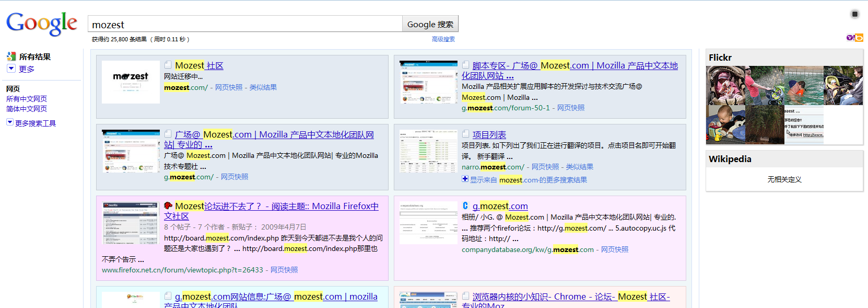Screen dimensions: 868x308
Task: Open 类似结果 for mozest.com/ result
Action: pos(263,87)
